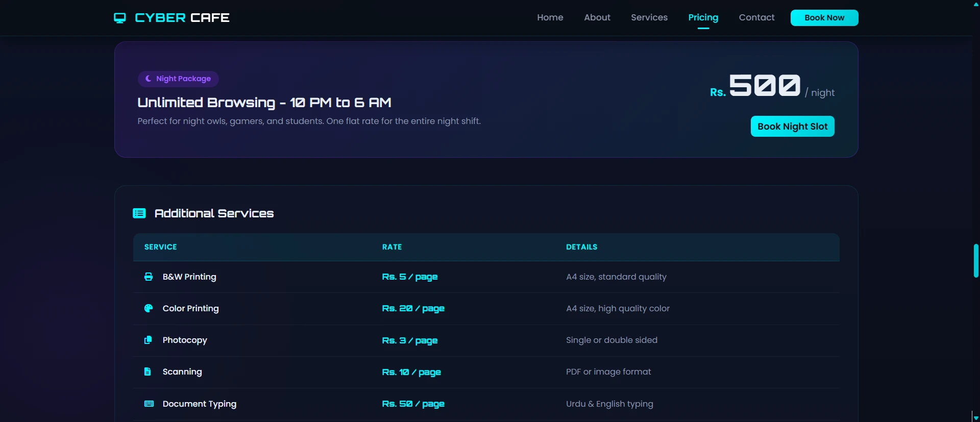This screenshot has width=980, height=422.
Task: Click the Rs. 3 / page rate
Action: [x=410, y=340]
